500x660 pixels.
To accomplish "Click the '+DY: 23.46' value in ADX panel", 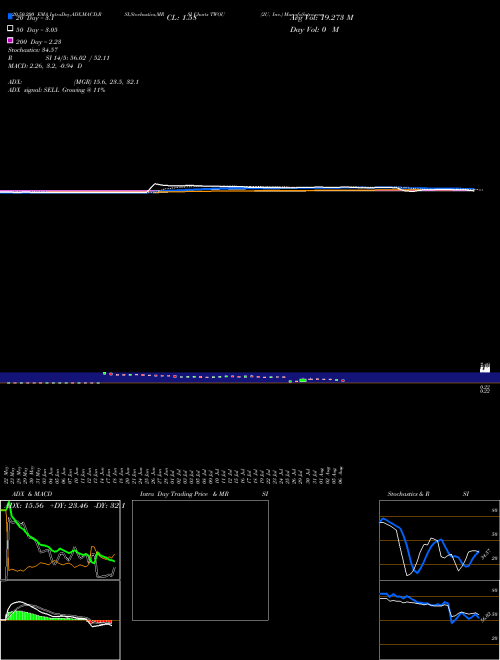I will (x=69, y=506).
